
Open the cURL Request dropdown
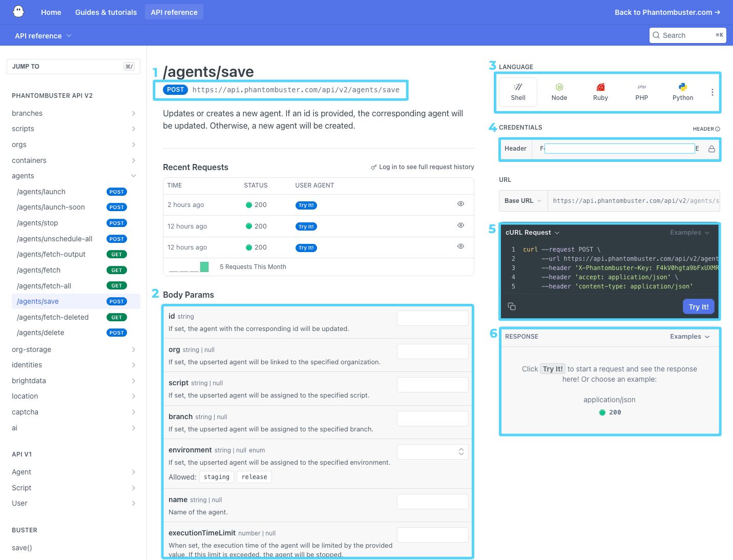click(x=533, y=233)
